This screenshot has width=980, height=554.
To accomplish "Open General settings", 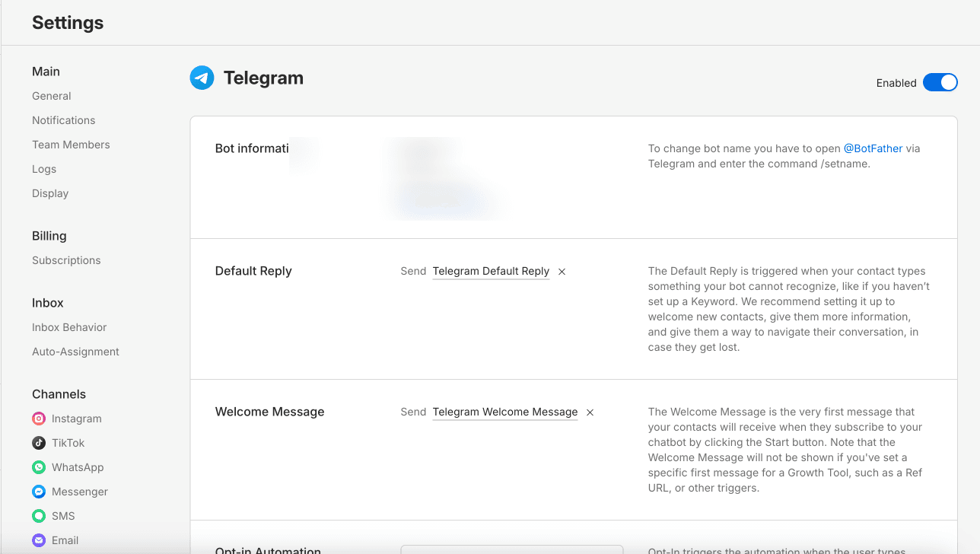I will (52, 96).
